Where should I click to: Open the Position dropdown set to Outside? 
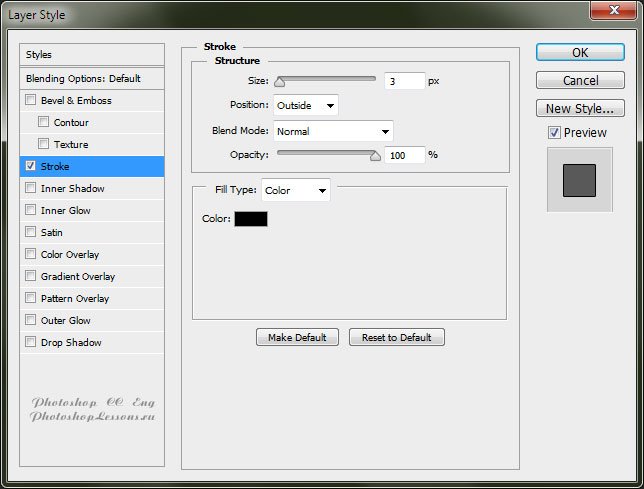(306, 105)
